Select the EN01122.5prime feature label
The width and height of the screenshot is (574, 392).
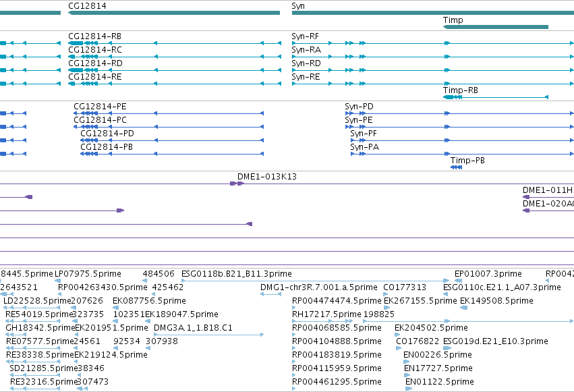pyautogui.click(x=440, y=382)
